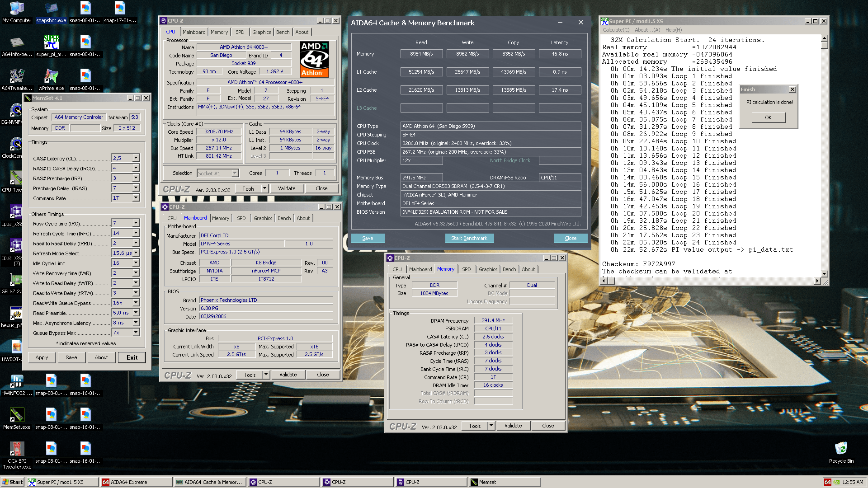Image resolution: width=868 pixels, height=488 pixels.
Task: Open the snap-17-01 image file icon
Action: pyautogui.click(x=120, y=12)
